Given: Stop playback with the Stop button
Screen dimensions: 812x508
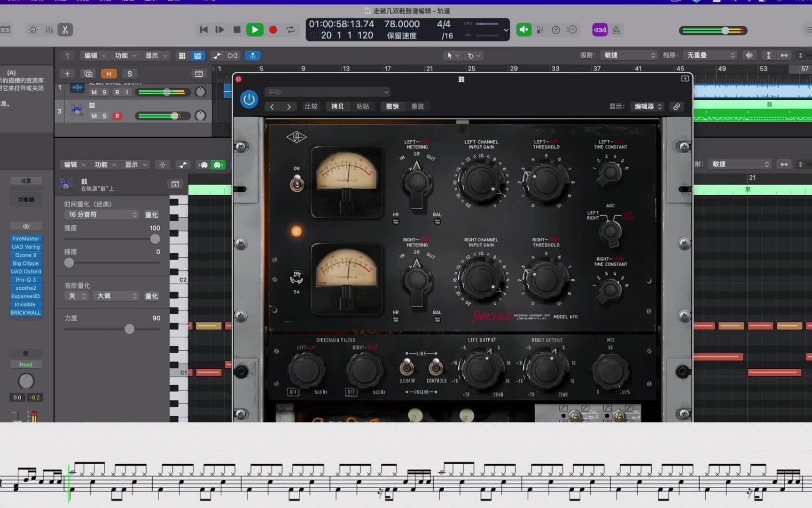Looking at the screenshot, I should tap(237, 30).
